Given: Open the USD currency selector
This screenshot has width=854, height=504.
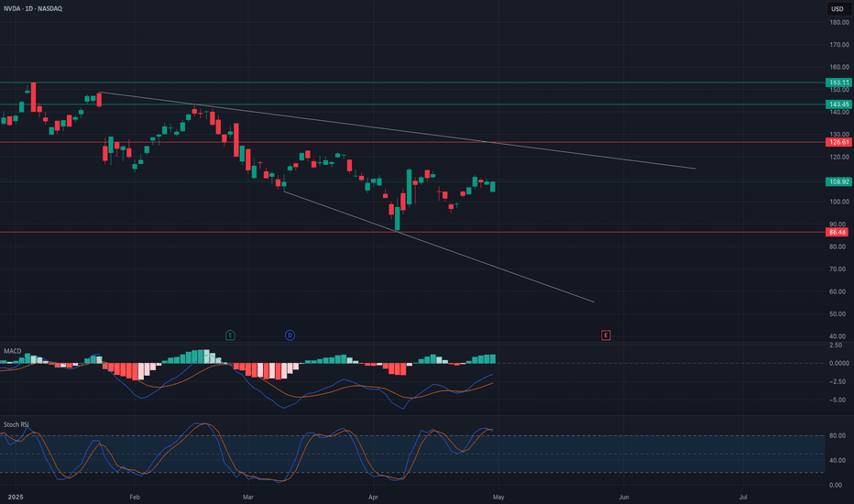Looking at the screenshot, I should pyautogui.click(x=838, y=9).
